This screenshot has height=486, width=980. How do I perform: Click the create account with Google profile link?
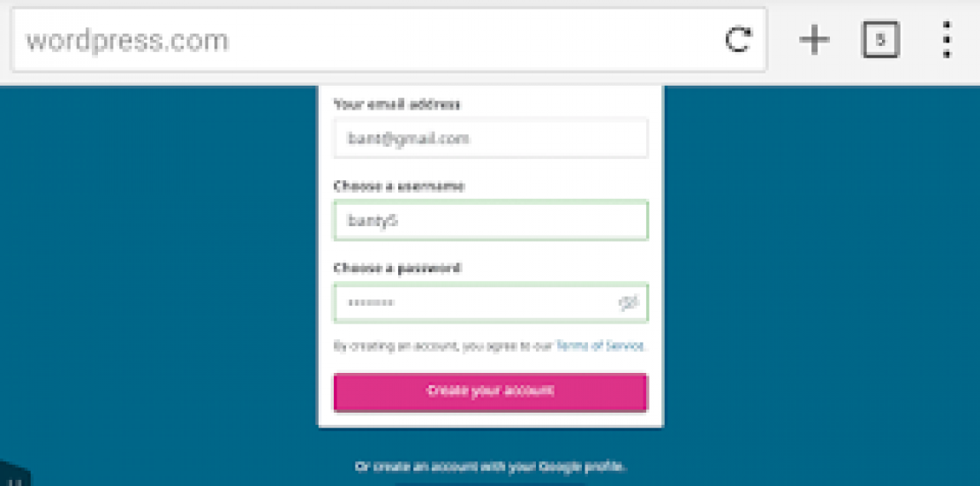(x=490, y=466)
